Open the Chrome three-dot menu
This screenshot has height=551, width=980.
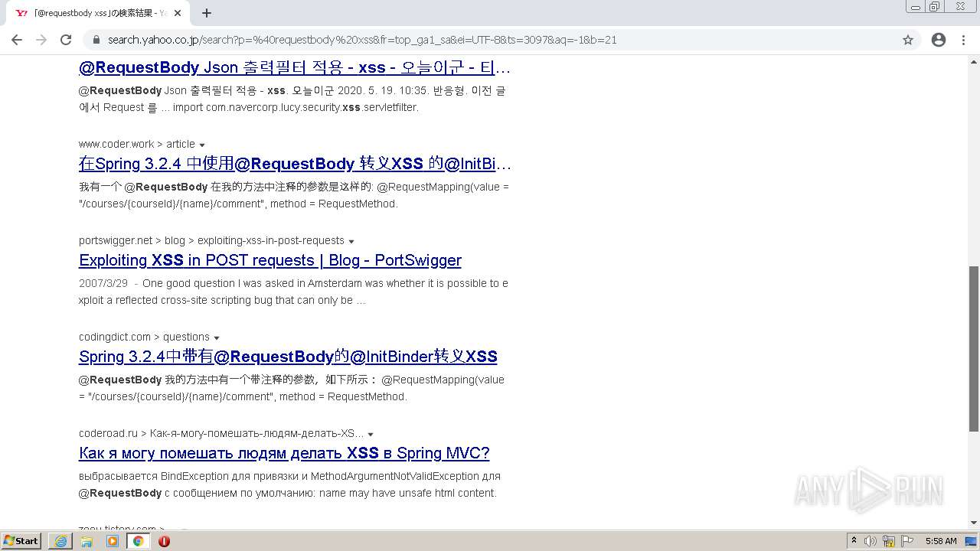pos(963,40)
